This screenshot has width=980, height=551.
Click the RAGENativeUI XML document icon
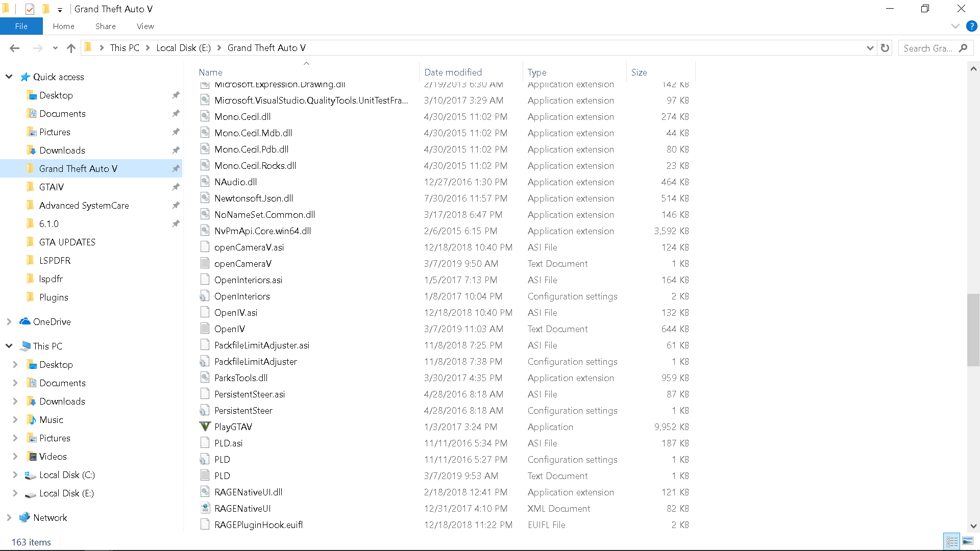tap(205, 508)
